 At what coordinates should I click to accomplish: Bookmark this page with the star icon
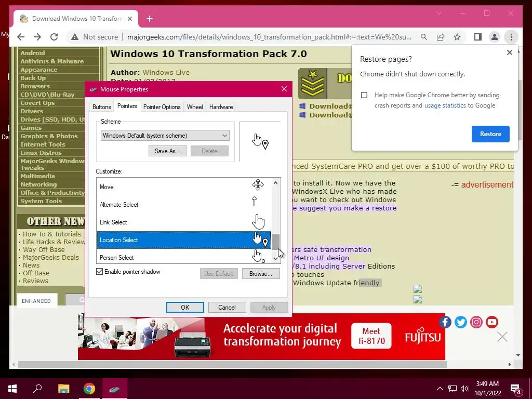[457, 37]
